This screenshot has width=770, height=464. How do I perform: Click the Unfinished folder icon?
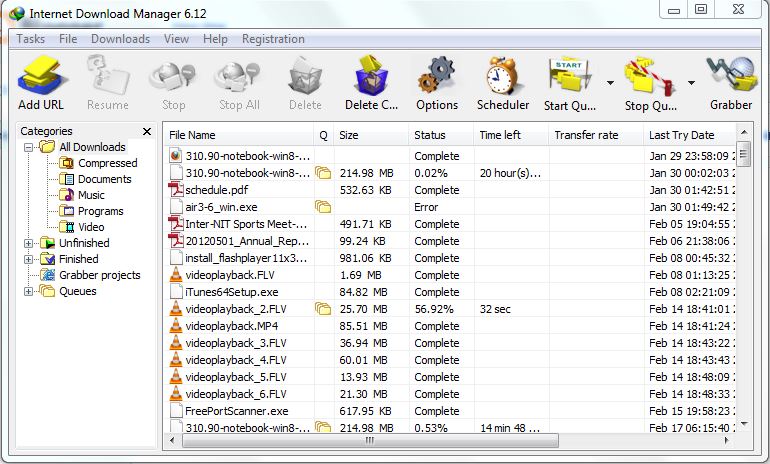click(x=48, y=243)
